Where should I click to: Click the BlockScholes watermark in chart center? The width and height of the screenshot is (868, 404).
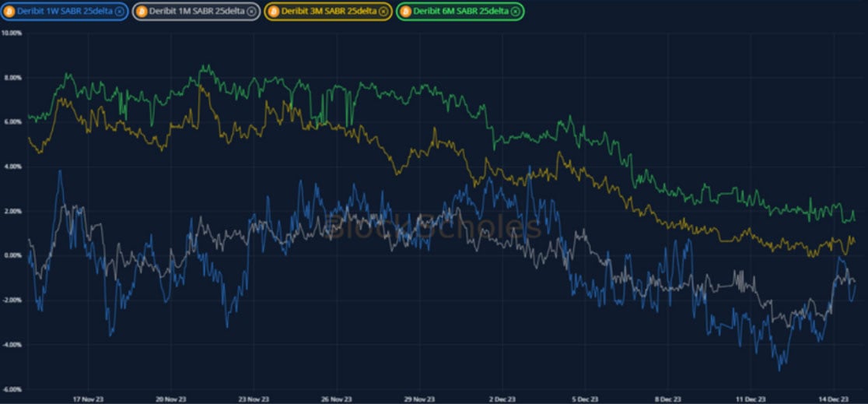(434, 227)
